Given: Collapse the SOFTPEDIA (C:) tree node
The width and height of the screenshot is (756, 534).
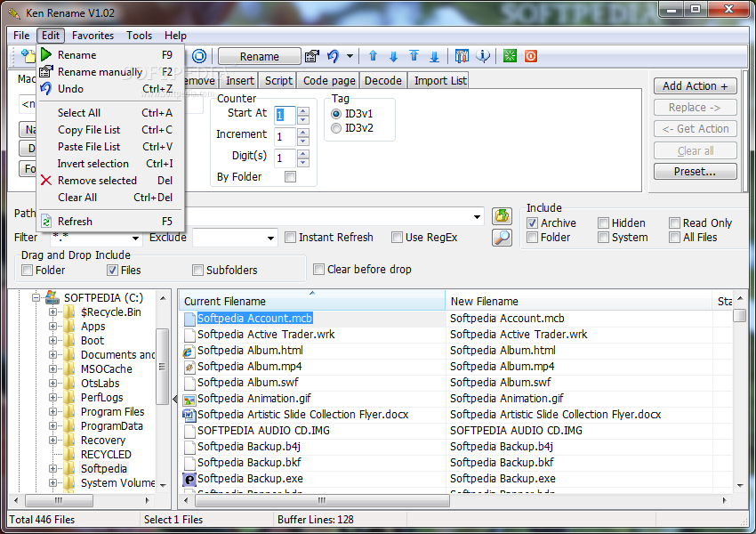Looking at the screenshot, I should 36,297.
